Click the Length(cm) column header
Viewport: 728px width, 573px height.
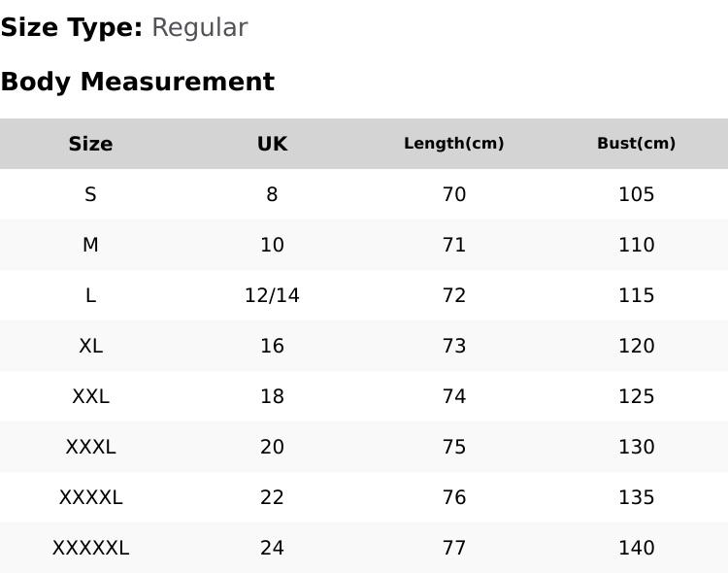click(x=454, y=144)
